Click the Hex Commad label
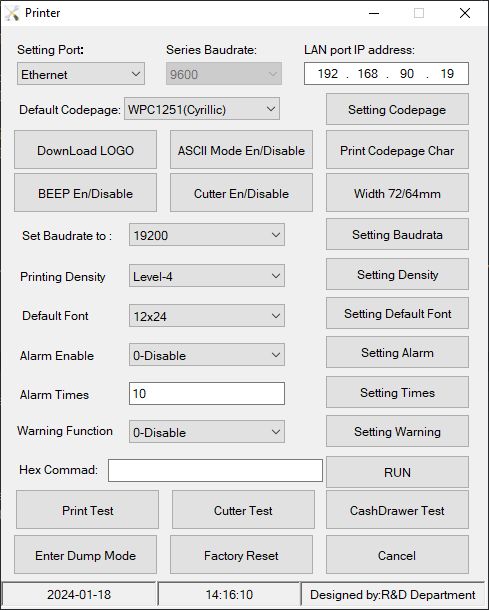 58,470
